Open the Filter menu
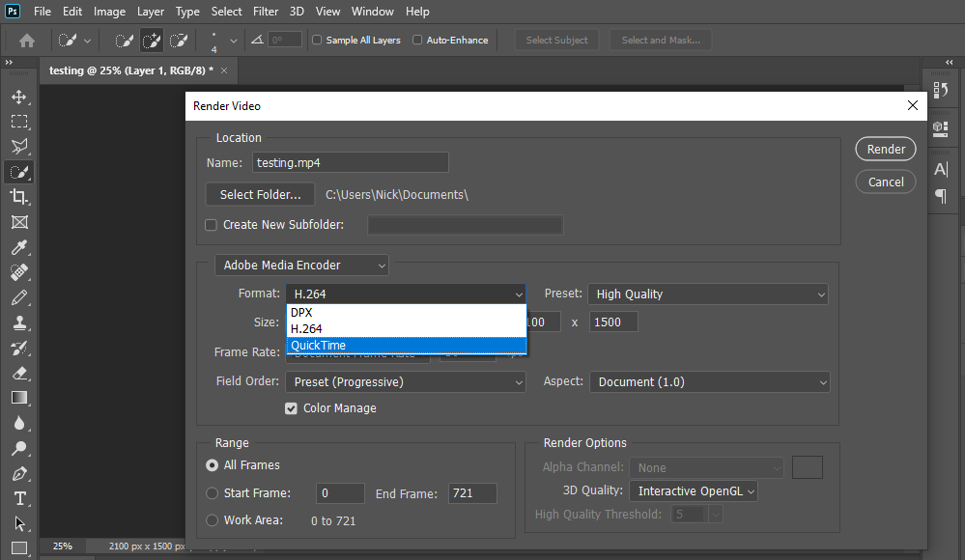 [x=266, y=12]
